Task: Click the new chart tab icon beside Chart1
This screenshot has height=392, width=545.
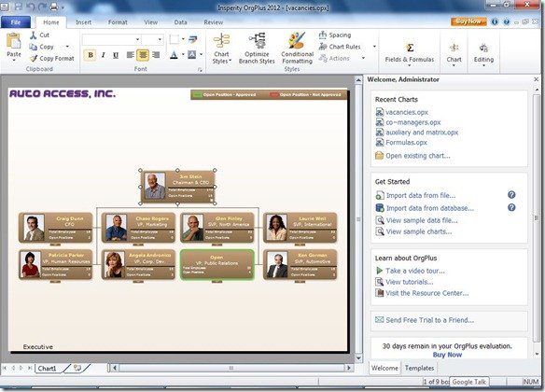Action: coord(77,368)
